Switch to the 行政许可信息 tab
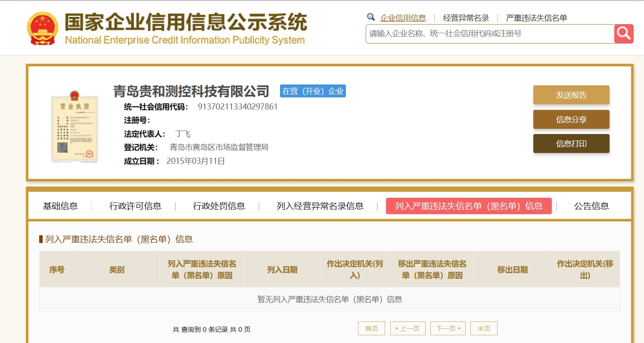The image size is (644, 343). tap(135, 206)
